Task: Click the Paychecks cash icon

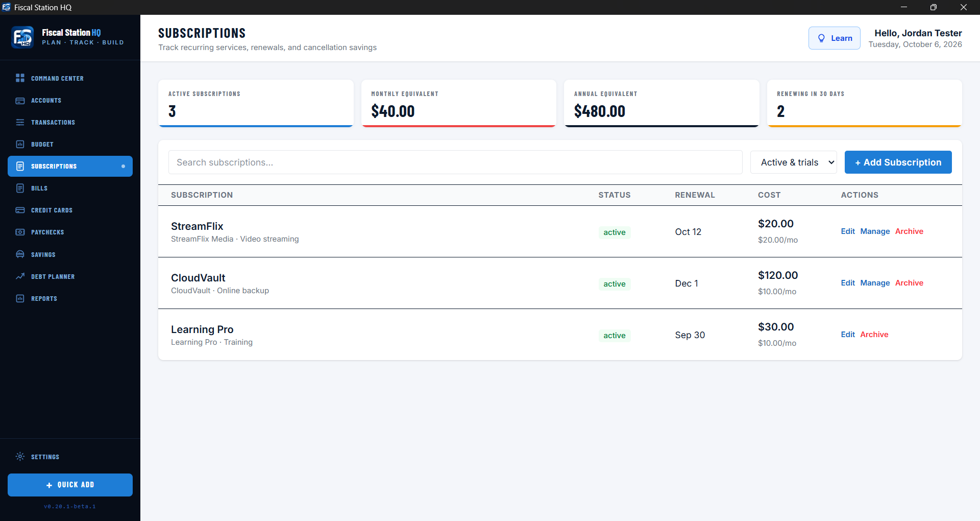Action: [x=20, y=232]
